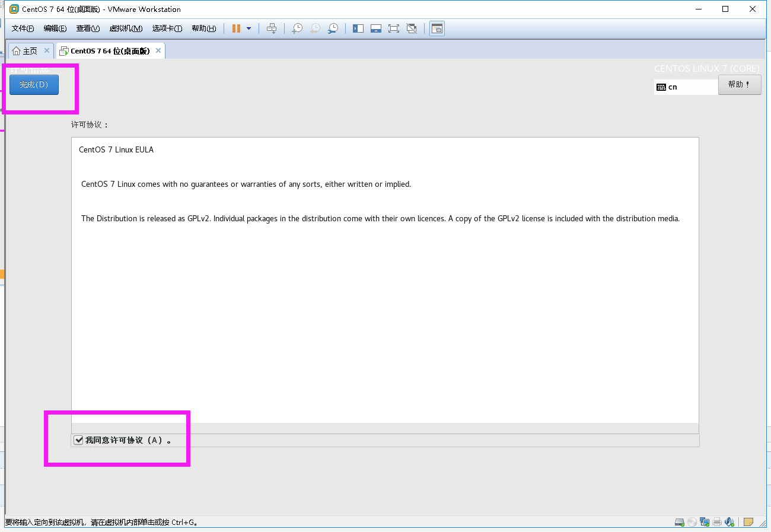Click the Unity mode toolbar icon
The image size is (771, 532).
click(x=412, y=28)
